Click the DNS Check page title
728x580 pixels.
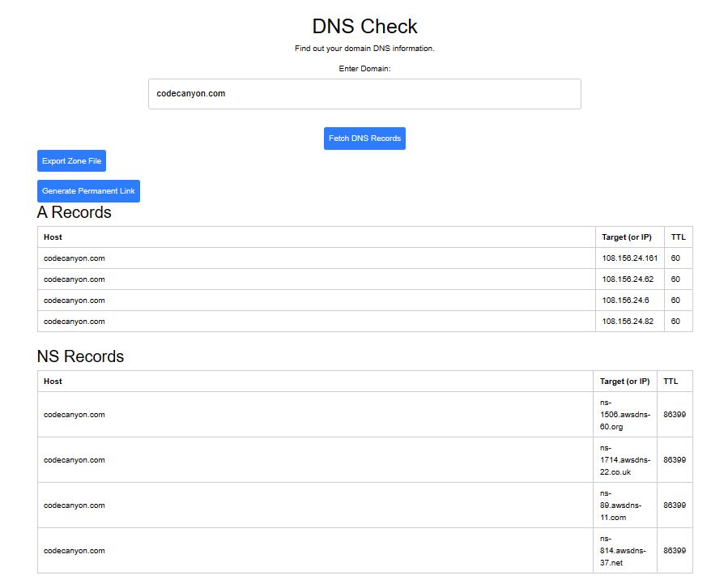point(364,27)
